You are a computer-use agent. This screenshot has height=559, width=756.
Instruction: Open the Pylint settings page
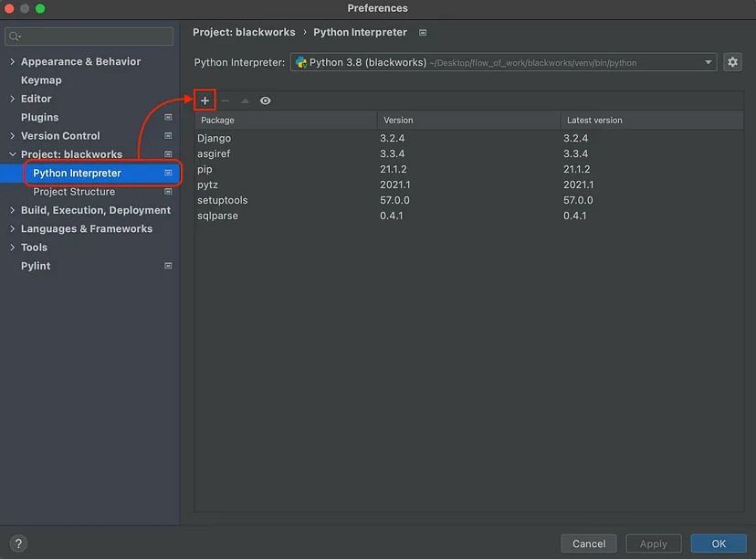pos(36,266)
